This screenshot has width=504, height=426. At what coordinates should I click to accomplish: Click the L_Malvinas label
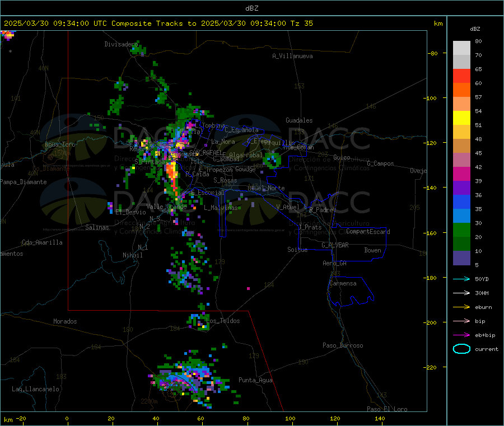point(221,208)
